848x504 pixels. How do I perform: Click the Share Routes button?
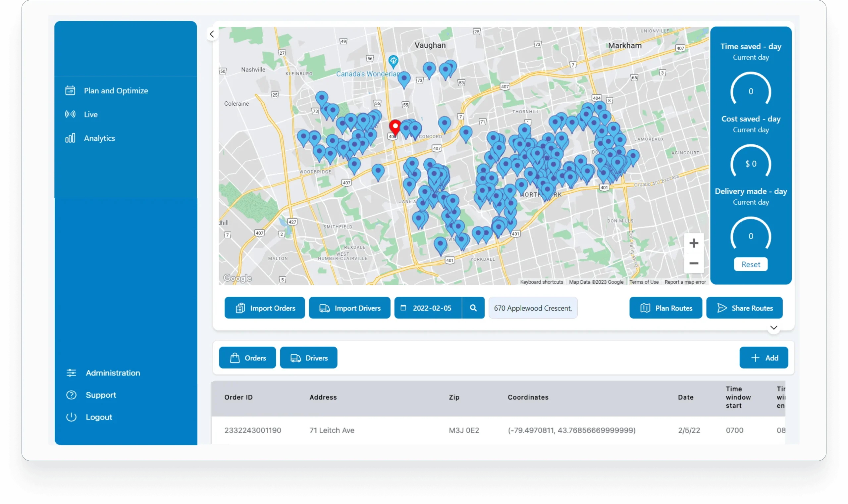pos(744,308)
